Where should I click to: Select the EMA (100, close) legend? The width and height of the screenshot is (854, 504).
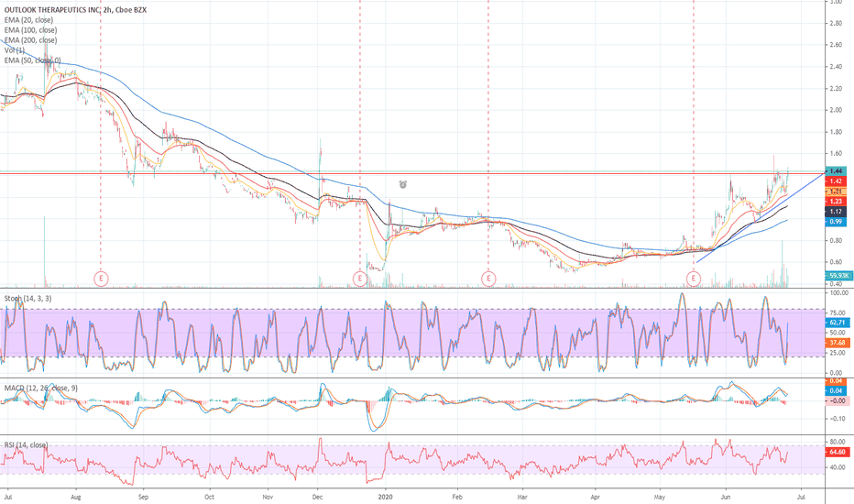[x=30, y=30]
